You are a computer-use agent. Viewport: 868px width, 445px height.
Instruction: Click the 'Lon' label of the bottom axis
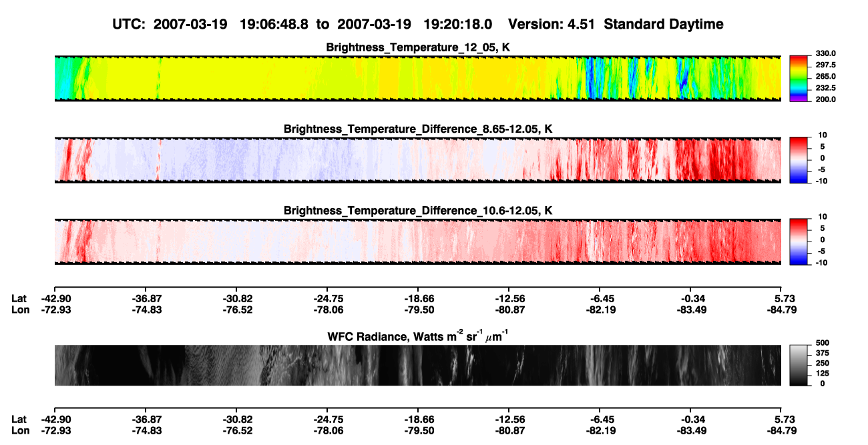(20, 430)
